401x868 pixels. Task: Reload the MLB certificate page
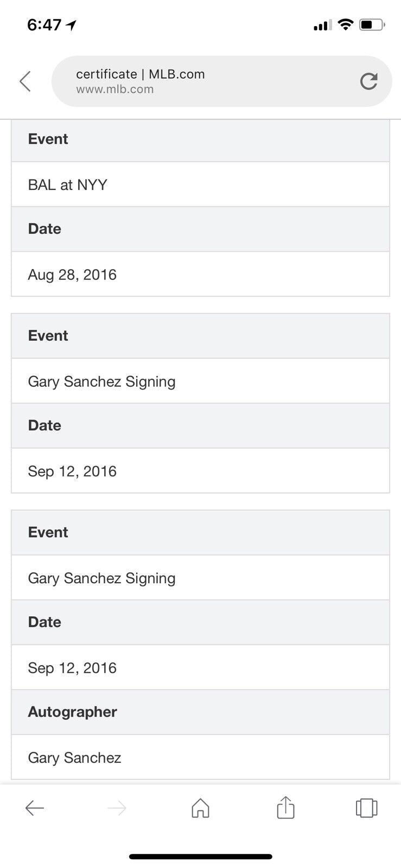(368, 81)
